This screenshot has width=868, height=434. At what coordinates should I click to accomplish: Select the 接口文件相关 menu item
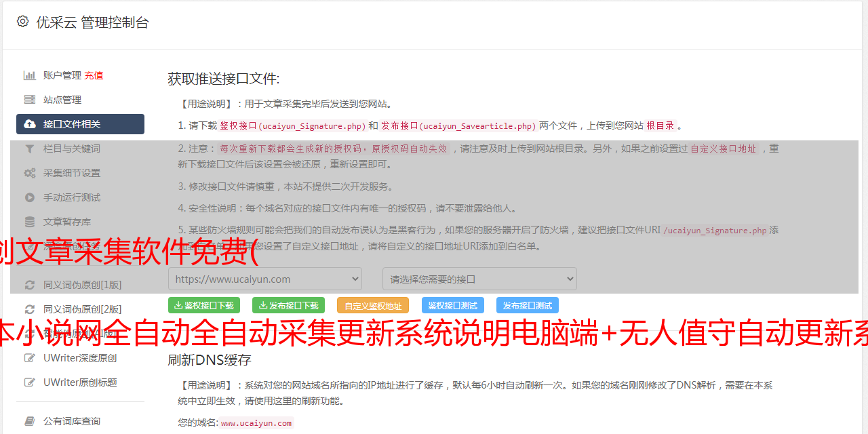pos(80,124)
